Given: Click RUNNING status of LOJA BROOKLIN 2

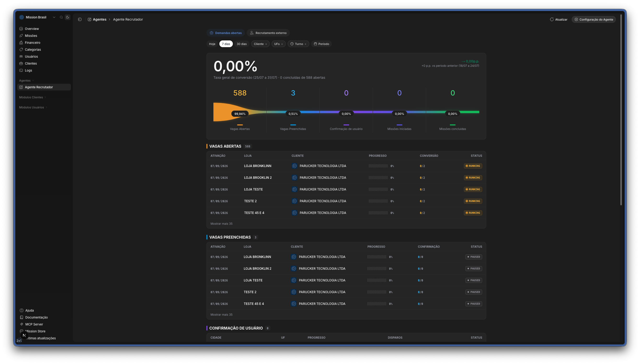Looking at the screenshot, I should [x=473, y=178].
